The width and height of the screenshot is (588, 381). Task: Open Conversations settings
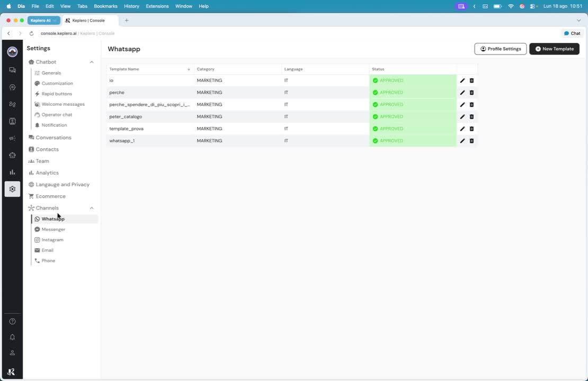[54, 138]
